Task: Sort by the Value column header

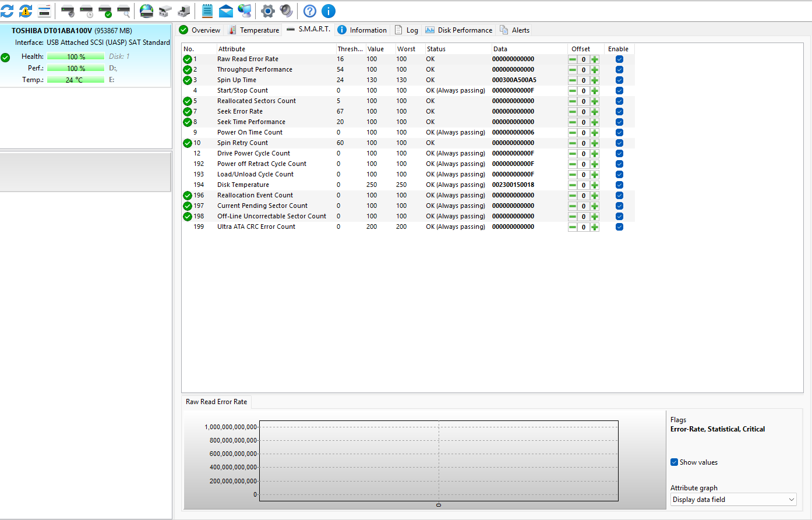Action: pos(380,49)
